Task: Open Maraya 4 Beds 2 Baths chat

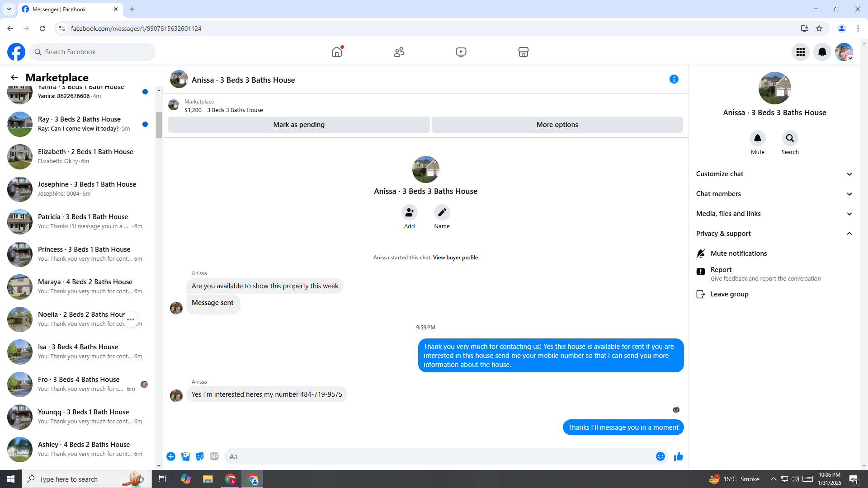Action: click(x=78, y=286)
